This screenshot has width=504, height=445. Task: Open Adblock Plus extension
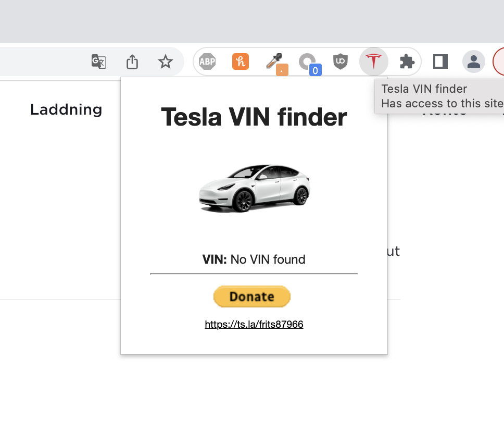(x=207, y=61)
